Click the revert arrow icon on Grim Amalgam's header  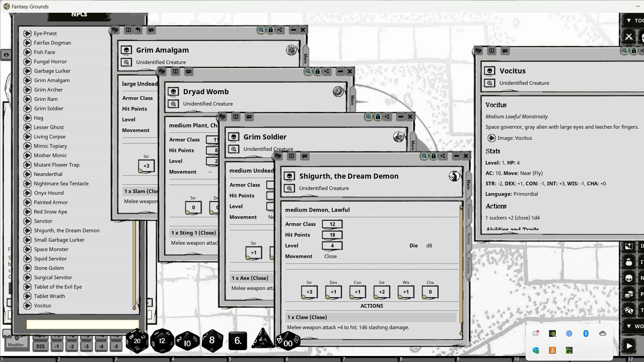pyautogui.click(x=138, y=30)
